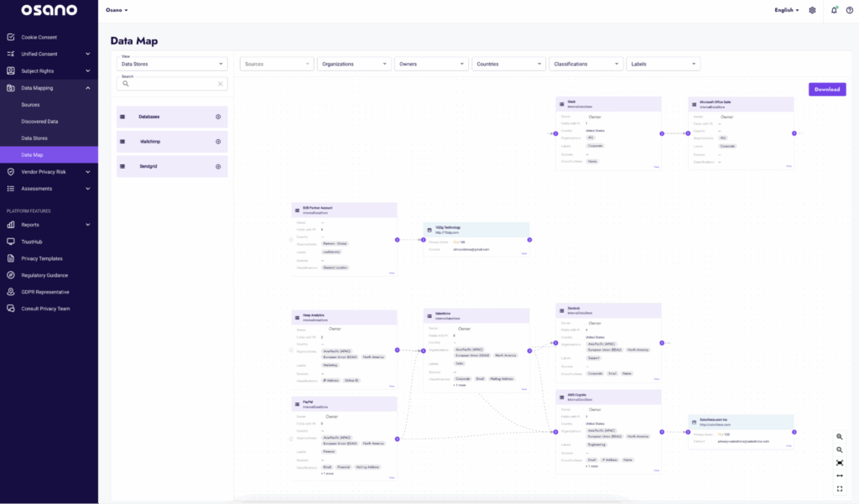Image resolution: width=859 pixels, height=504 pixels.
Task: Click the 10Zig Technology card's incoming connector dot
Action: (x=424, y=240)
